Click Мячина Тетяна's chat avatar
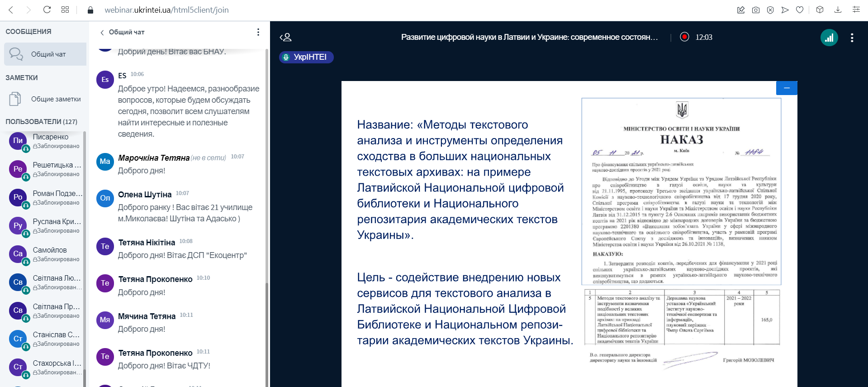 click(x=105, y=320)
